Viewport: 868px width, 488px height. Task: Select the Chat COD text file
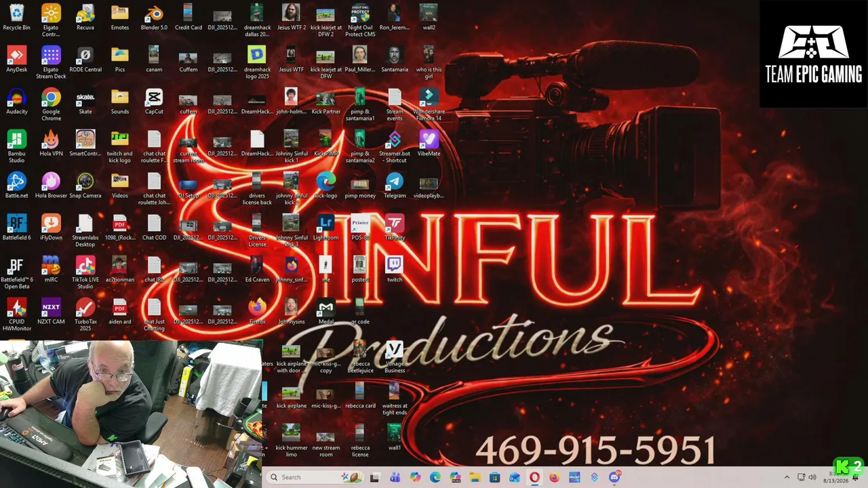[x=154, y=228]
